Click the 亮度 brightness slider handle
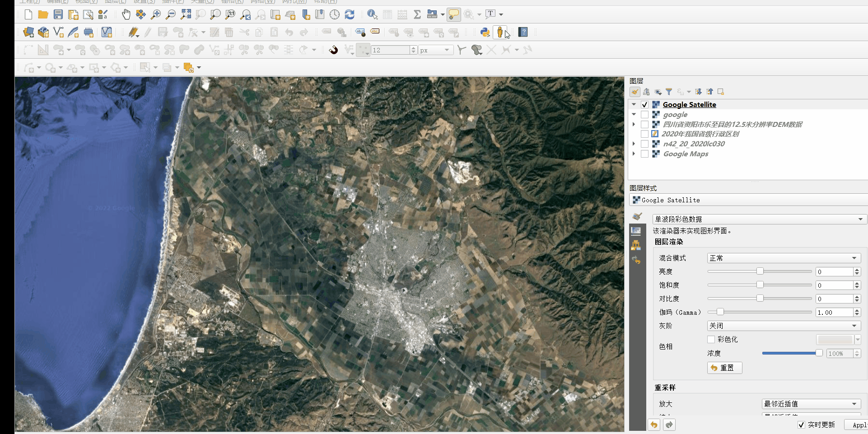This screenshot has width=868, height=434. click(760, 271)
